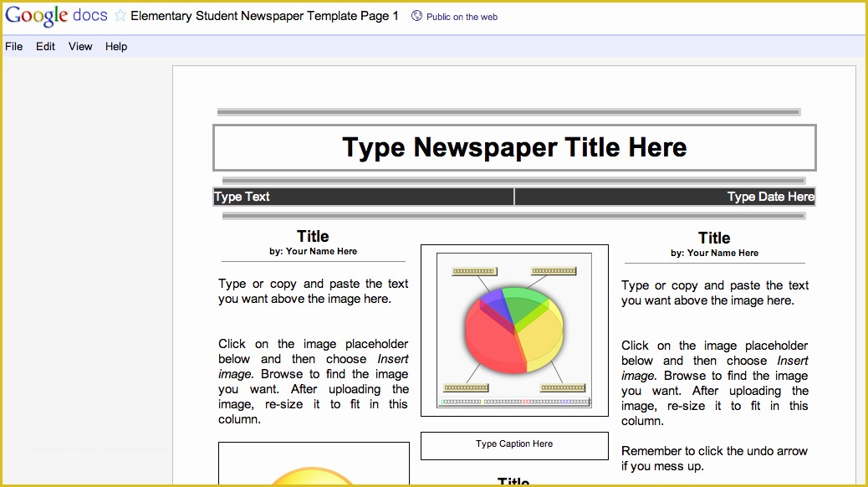Select the yellow image placeholder in left column

tap(314, 464)
